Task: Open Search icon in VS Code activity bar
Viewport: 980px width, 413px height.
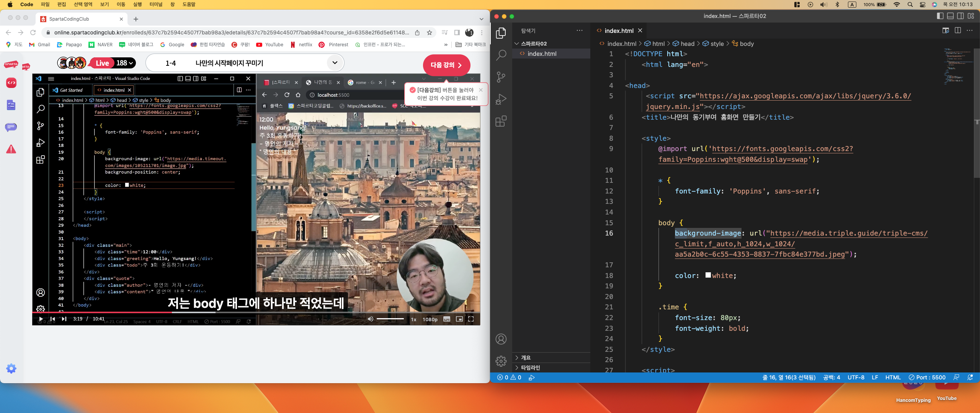Action: [x=501, y=55]
